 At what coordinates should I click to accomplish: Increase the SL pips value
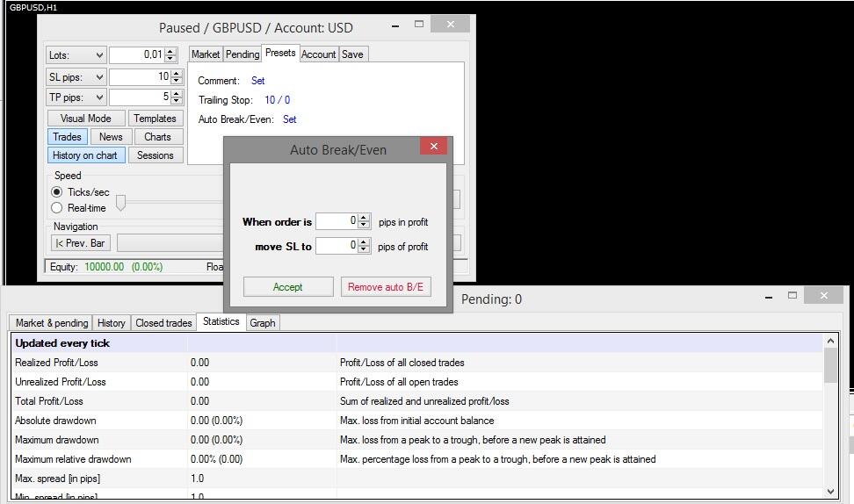176,73
